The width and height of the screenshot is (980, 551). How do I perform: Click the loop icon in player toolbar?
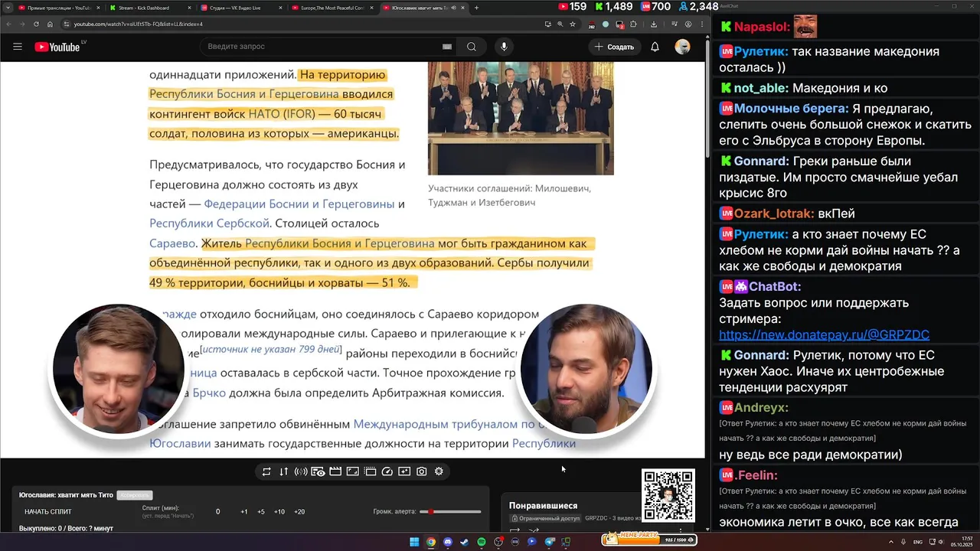266,471
